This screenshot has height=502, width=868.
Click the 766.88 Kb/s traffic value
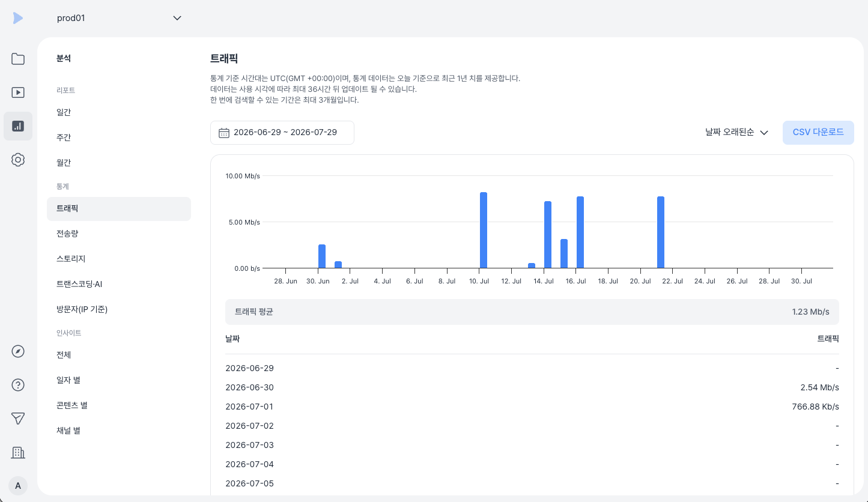816,407
